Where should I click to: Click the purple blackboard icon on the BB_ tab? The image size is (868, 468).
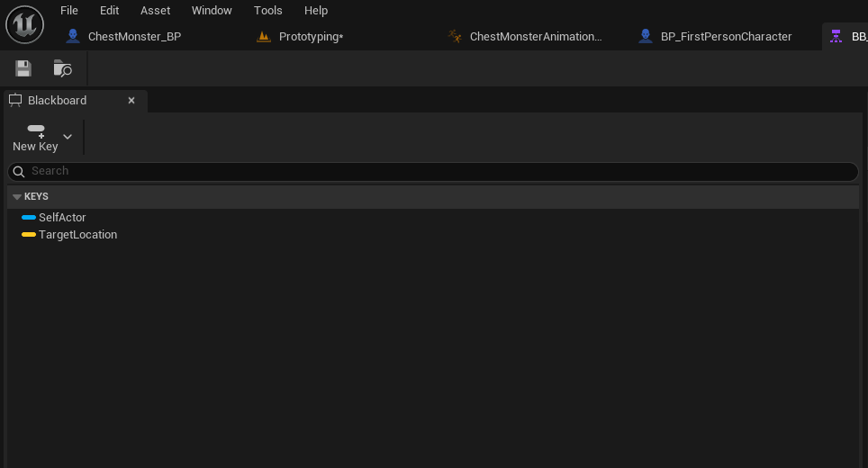pos(836,37)
